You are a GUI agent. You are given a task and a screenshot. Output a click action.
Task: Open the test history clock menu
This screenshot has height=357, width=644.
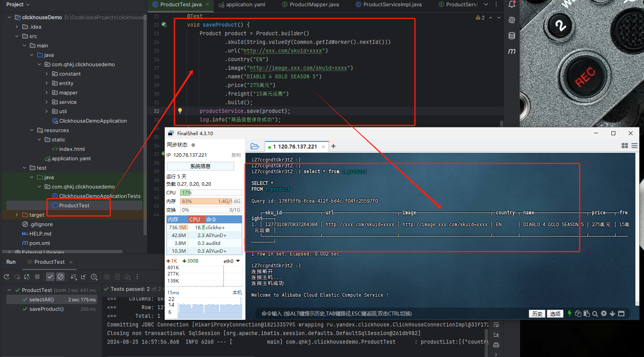(x=94, y=277)
